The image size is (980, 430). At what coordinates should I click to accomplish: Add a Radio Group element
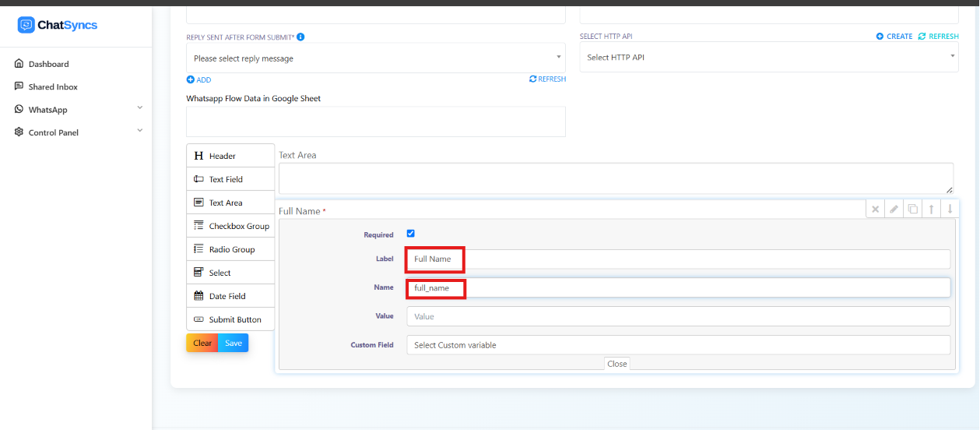[x=230, y=249]
